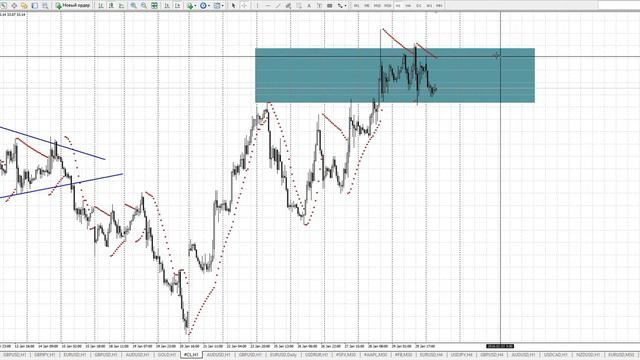
Task: Switch to M5 timeframe
Action: (x=367, y=6)
